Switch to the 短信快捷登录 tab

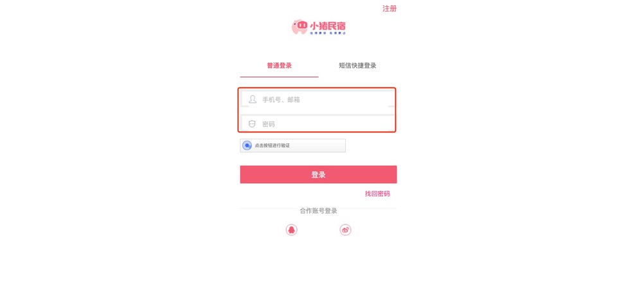(x=357, y=66)
